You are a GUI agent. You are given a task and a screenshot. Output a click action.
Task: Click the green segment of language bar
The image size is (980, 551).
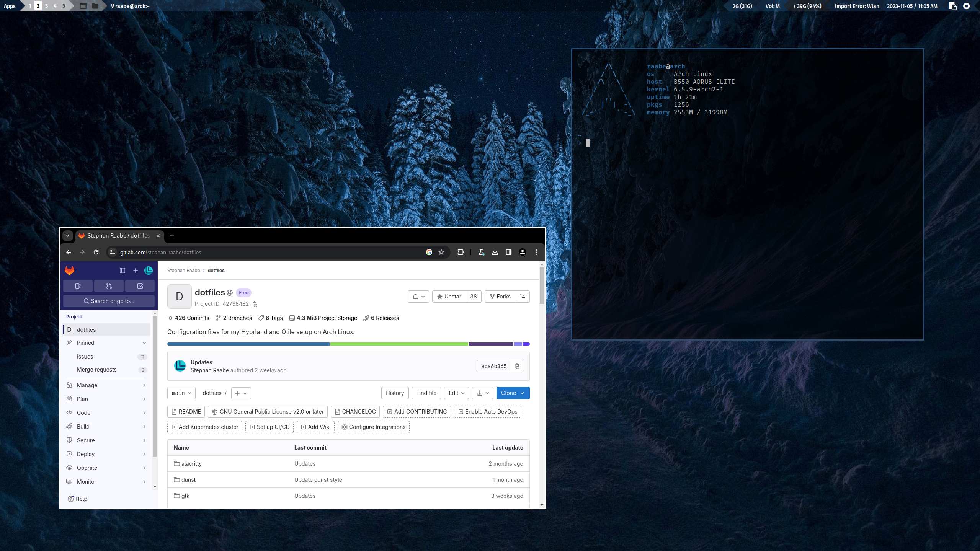[x=399, y=344]
